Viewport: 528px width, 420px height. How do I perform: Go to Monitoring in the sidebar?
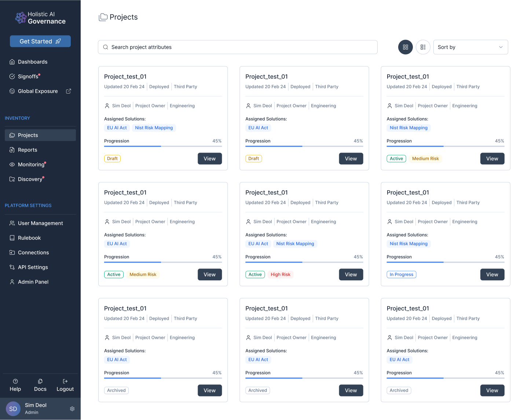tap(31, 165)
